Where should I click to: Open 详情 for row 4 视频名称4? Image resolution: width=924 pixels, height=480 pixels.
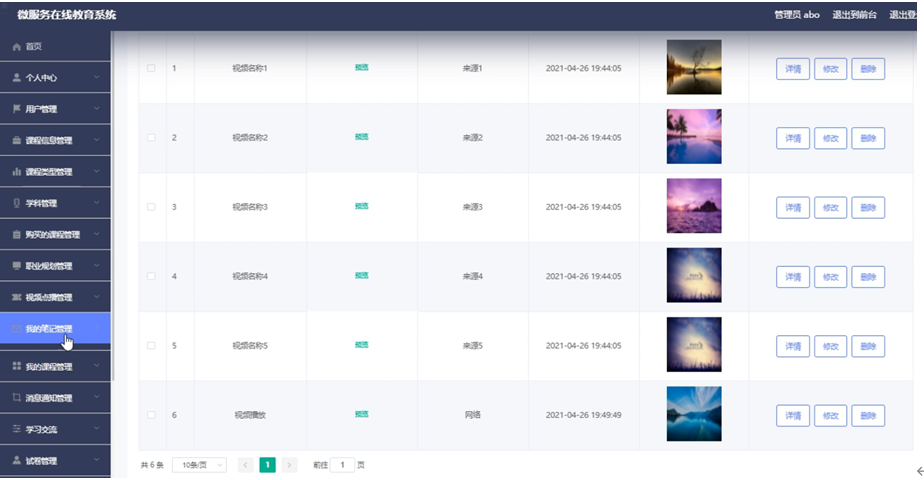793,277
